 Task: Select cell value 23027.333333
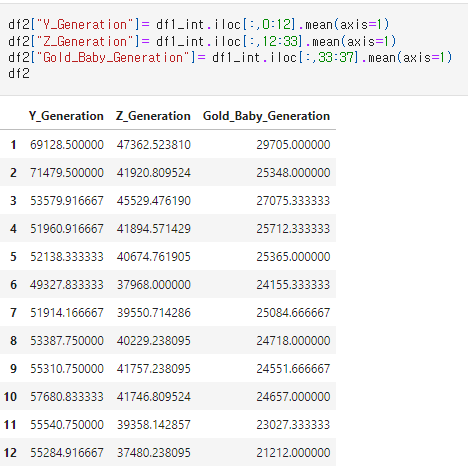tap(293, 425)
